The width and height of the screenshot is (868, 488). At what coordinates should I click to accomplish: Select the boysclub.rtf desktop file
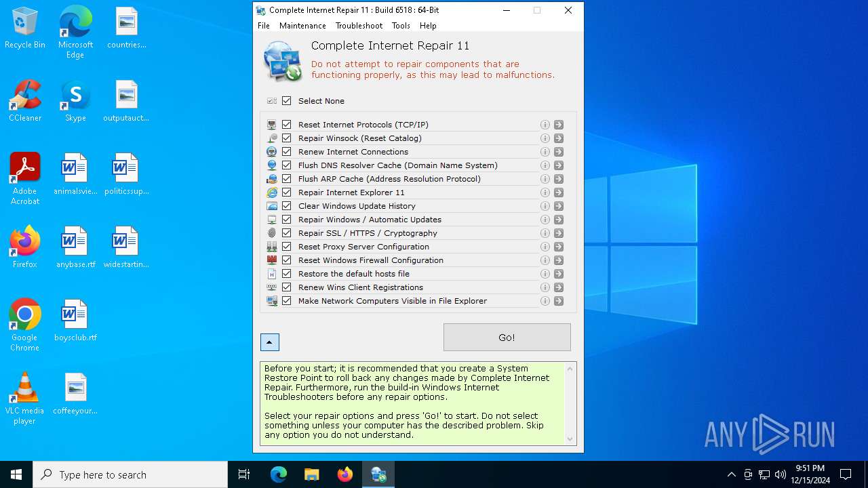point(75,321)
